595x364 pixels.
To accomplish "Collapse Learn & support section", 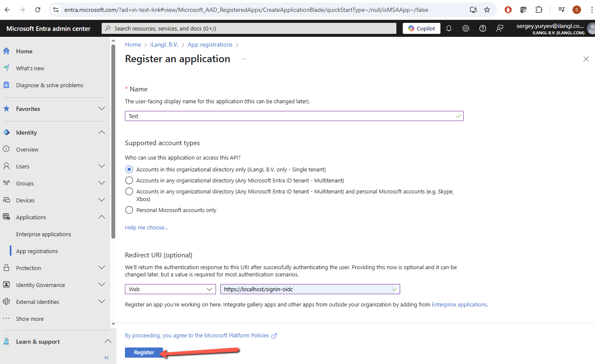I will tap(108, 342).
